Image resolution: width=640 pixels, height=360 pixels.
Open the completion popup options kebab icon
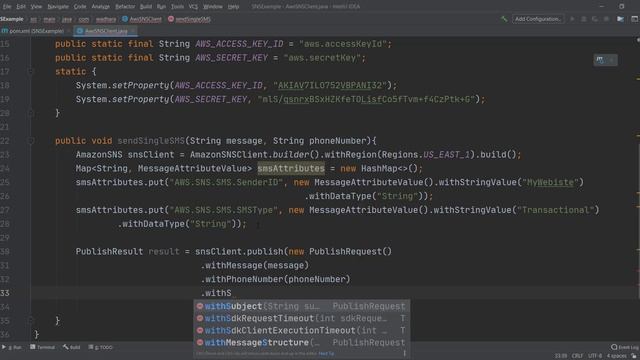pyautogui.click(x=404, y=353)
